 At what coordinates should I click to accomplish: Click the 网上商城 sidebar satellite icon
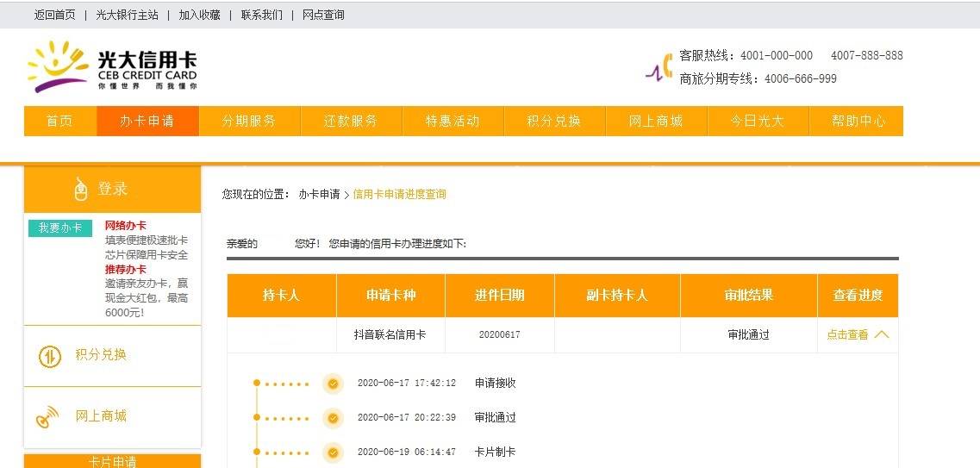(47, 417)
